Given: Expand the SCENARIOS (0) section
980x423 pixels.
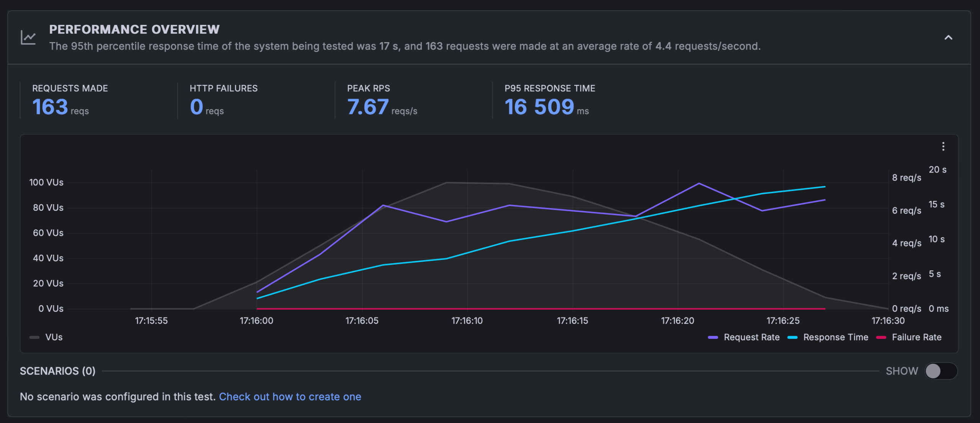Looking at the screenshot, I should 58,371.
